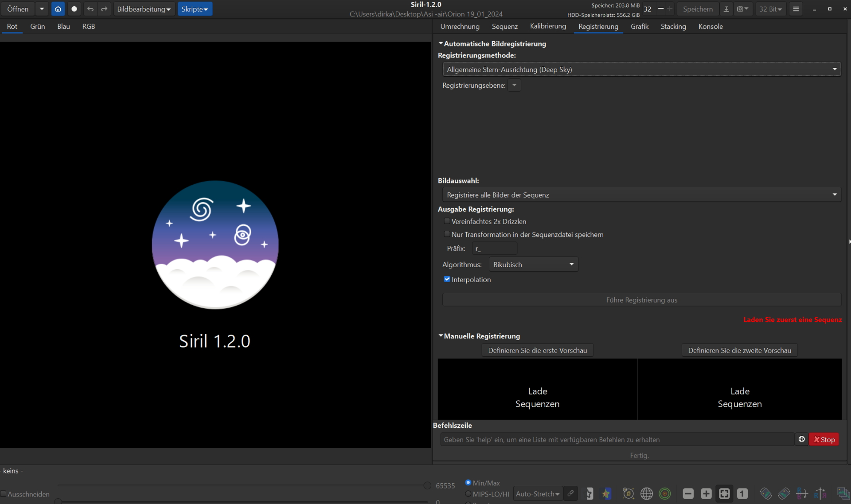Image resolution: width=851 pixels, height=504 pixels.
Task: Toggle the star outline icon
Action: coord(589,493)
